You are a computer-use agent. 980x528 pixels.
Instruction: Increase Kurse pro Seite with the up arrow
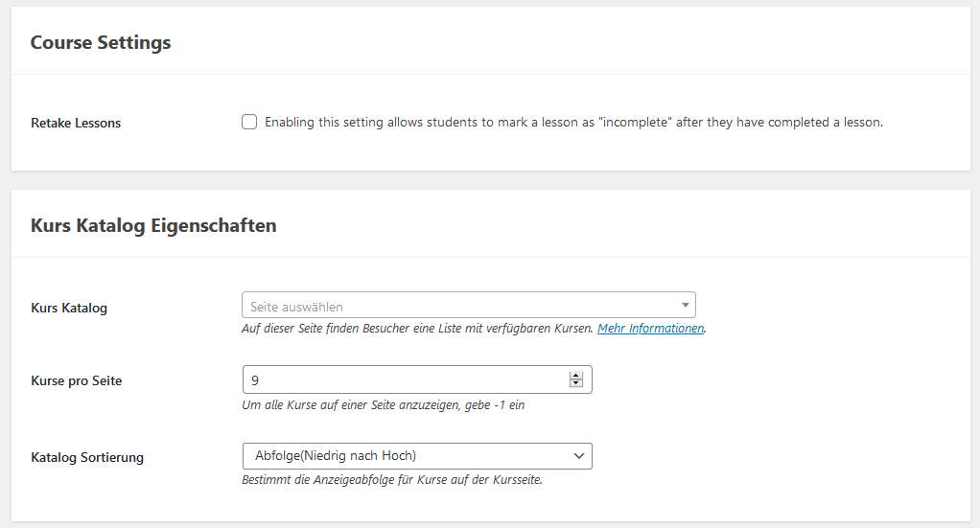coord(576,376)
